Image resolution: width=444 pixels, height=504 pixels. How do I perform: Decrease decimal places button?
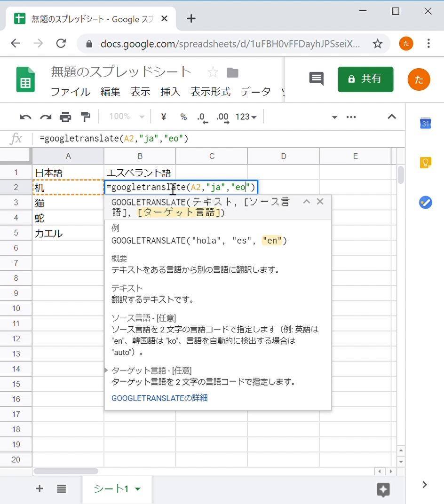click(203, 118)
